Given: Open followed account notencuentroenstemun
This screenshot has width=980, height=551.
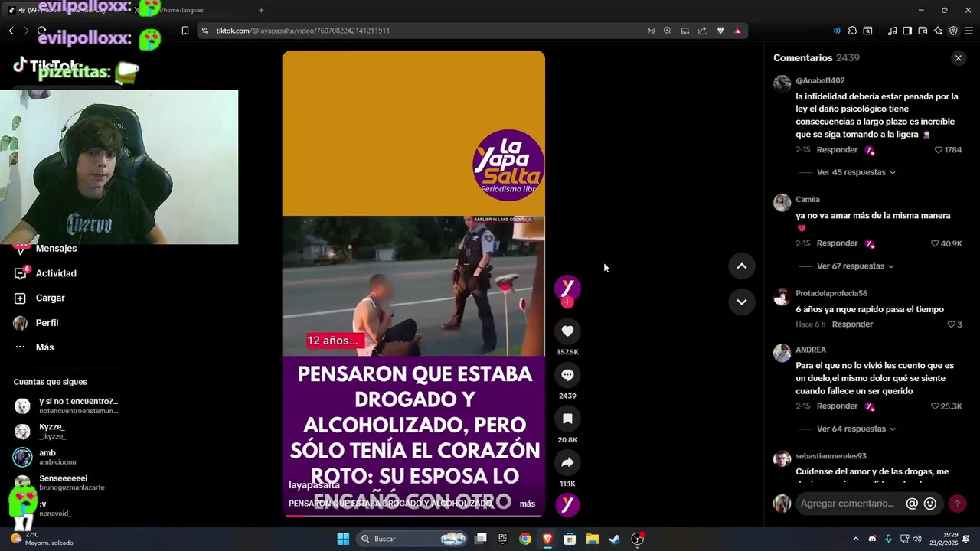Looking at the screenshot, I should 66,406.
